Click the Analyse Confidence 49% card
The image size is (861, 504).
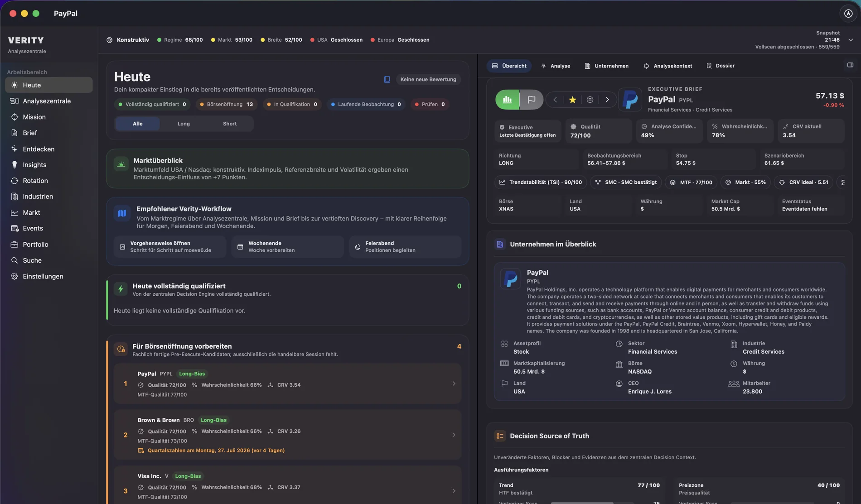(x=669, y=131)
